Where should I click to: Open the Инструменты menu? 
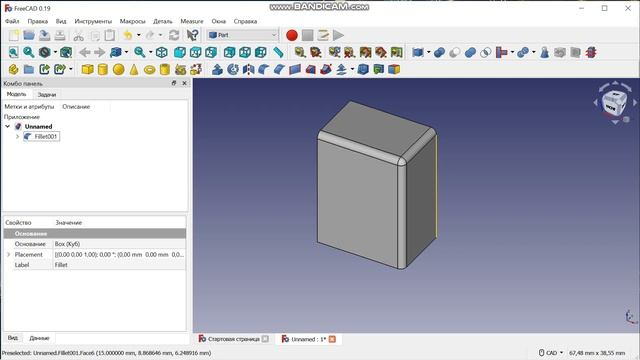click(x=93, y=21)
